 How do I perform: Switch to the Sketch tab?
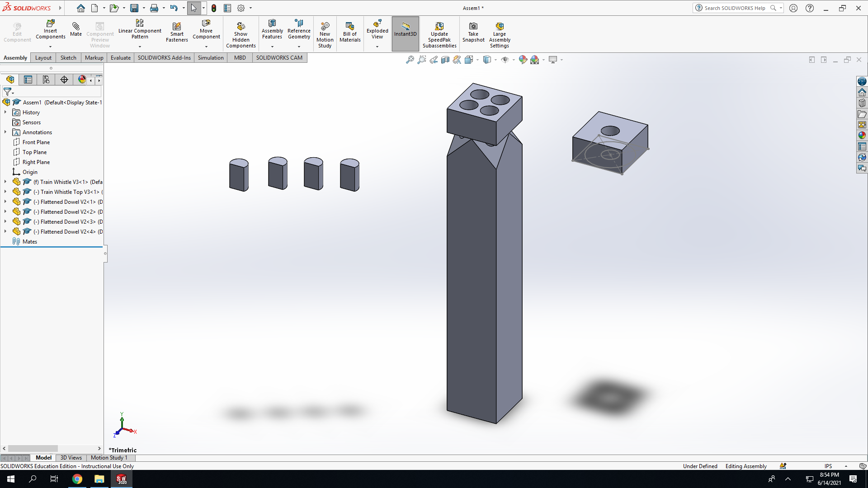point(68,58)
